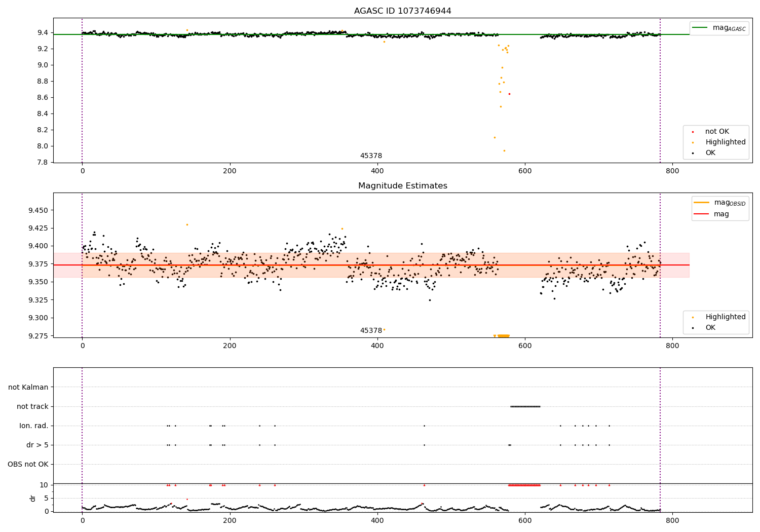Click green line sample in mag AGASC legend
Viewport: 760px width, 532px height.
pyautogui.click(x=700, y=27)
